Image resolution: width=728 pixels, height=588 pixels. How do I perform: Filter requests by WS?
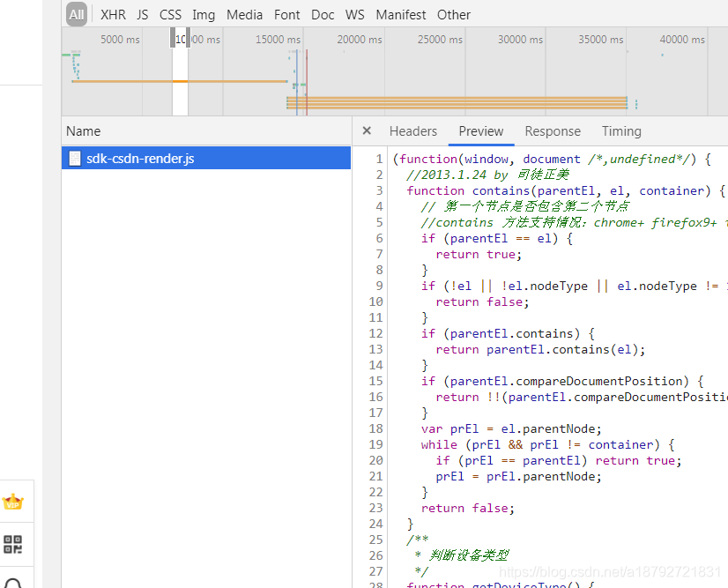(x=354, y=15)
